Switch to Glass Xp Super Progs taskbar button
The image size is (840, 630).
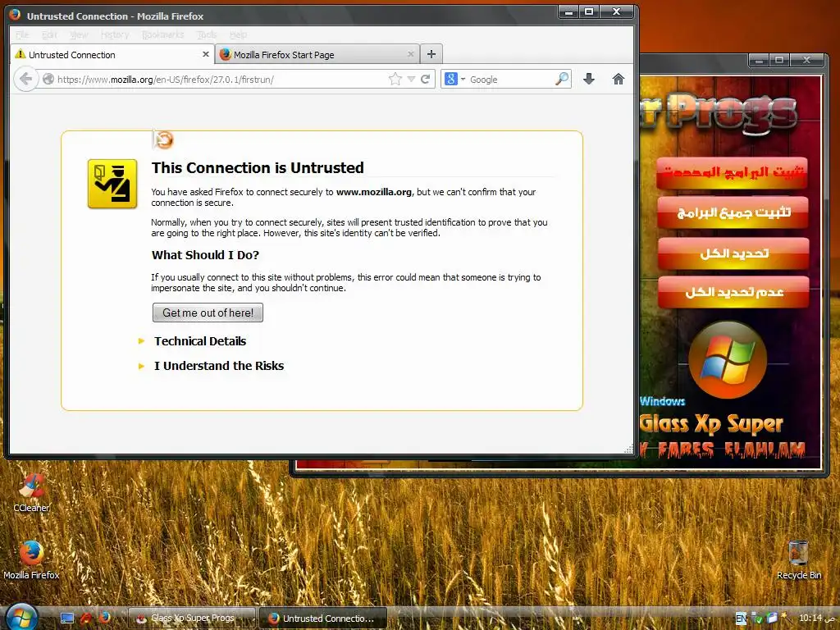[192, 618]
